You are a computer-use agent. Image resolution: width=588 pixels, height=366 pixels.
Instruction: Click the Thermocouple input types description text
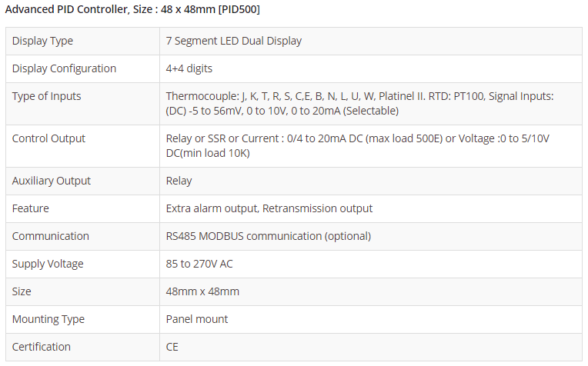point(359,104)
